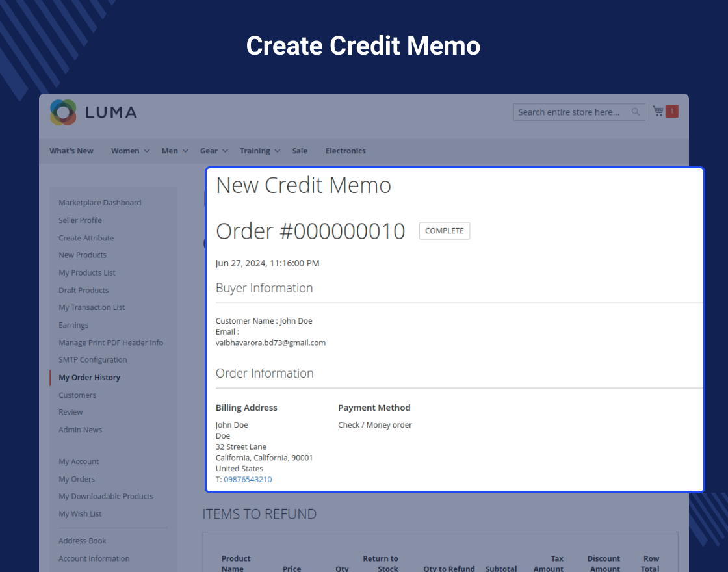Open the Training menu item
This screenshot has height=572, width=728.
pos(255,151)
